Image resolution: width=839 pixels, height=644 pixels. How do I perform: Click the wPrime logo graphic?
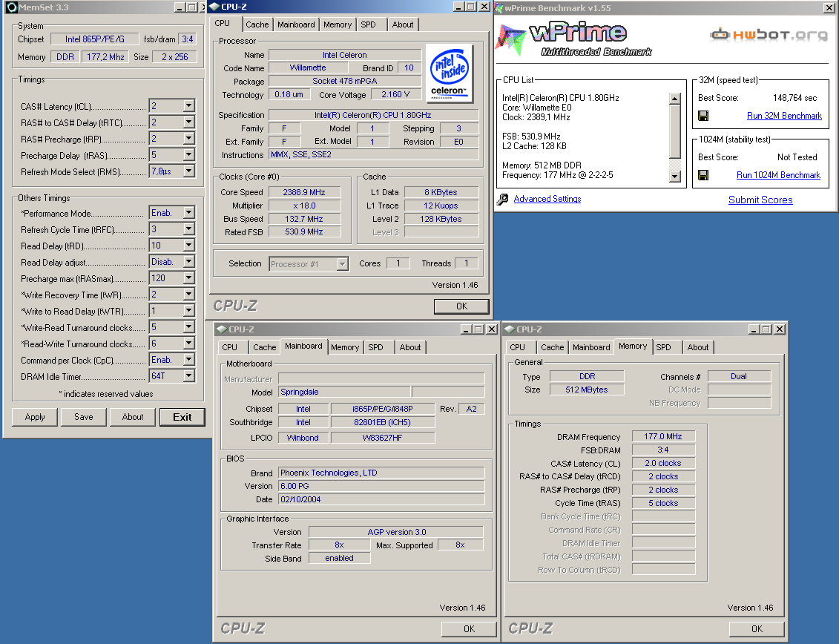(x=575, y=39)
